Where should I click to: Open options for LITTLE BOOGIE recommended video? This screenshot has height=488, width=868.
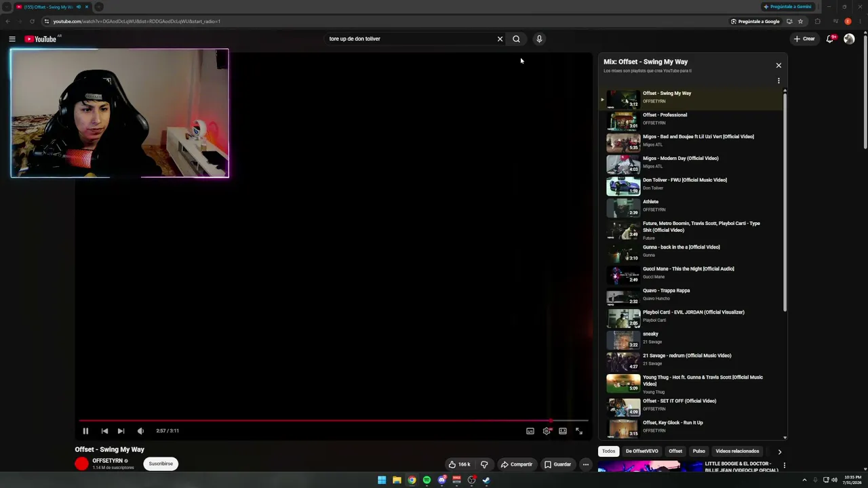point(785,466)
